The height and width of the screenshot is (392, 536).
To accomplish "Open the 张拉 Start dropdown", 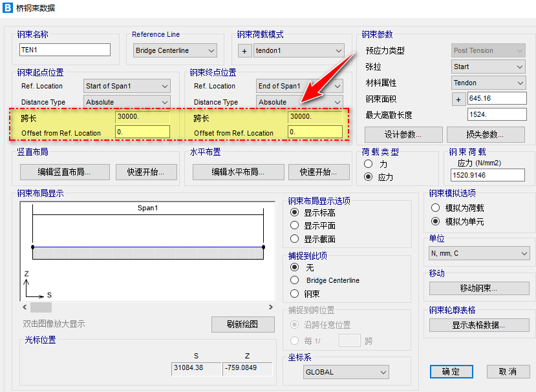I will (x=488, y=67).
